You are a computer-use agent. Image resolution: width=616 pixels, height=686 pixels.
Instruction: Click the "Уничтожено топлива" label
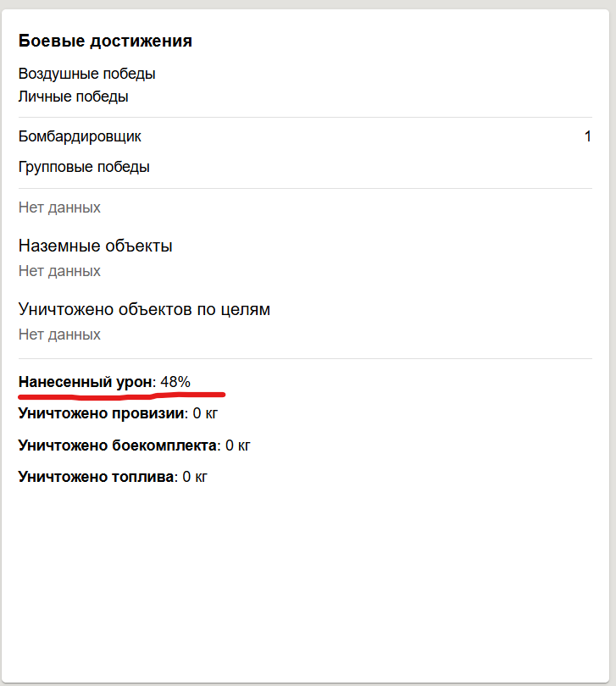pyautogui.click(x=96, y=477)
